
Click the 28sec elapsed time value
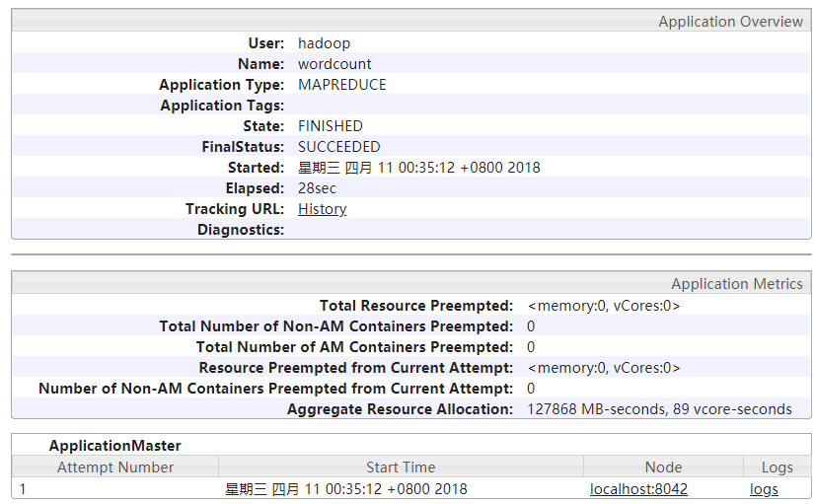pyautogui.click(x=317, y=188)
